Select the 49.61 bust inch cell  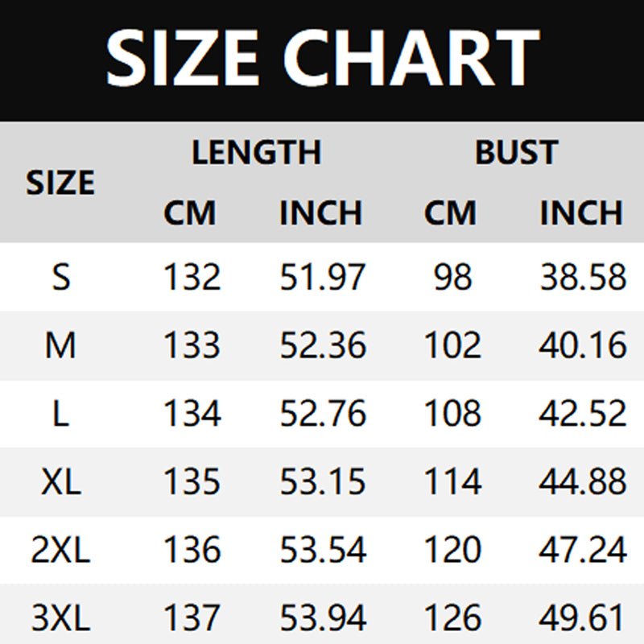(x=582, y=619)
